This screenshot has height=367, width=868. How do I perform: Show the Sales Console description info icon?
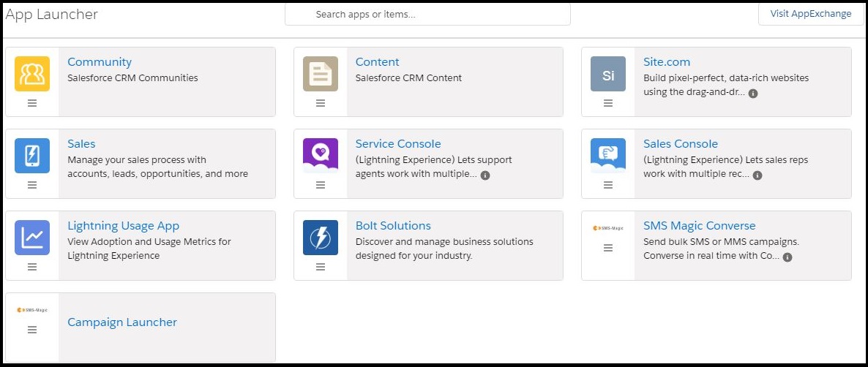(x=757, y=175)
